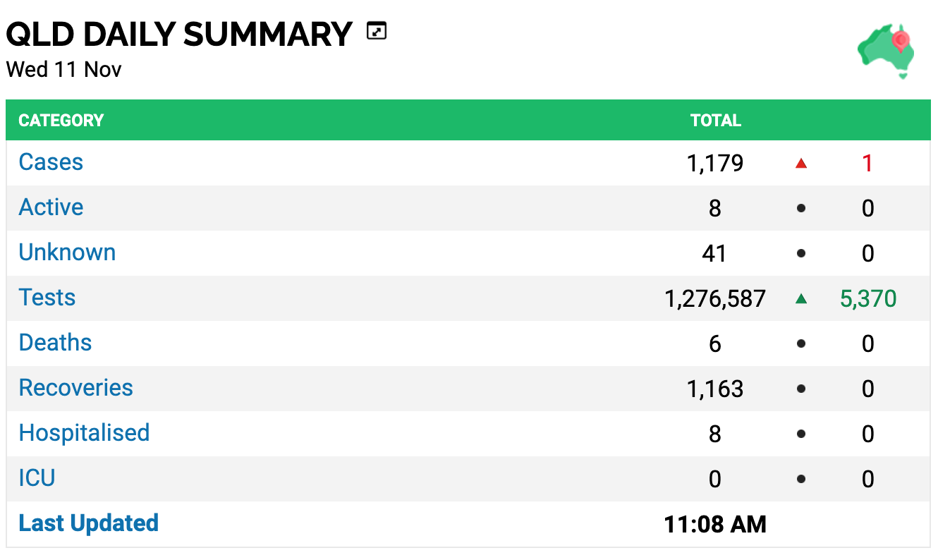This screenshot has height=560, width=938.
Task: Open the Deaths link
Action: 55,343
